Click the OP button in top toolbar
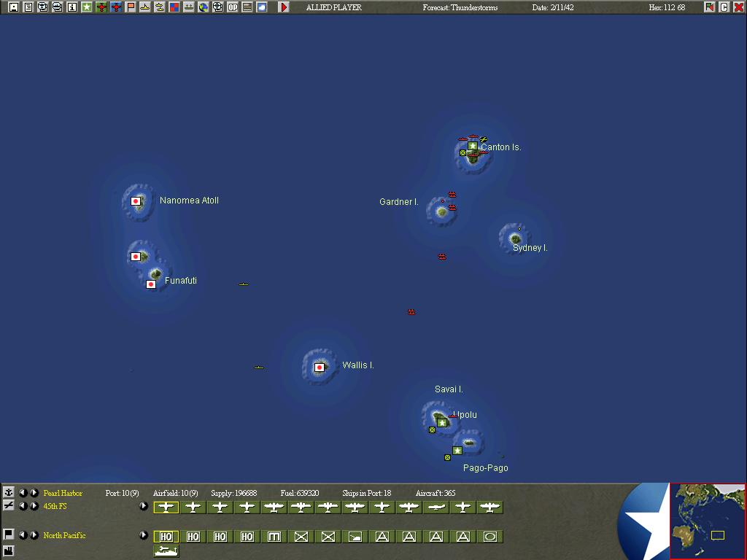This screenshot has height=560, width=747. 233,7
